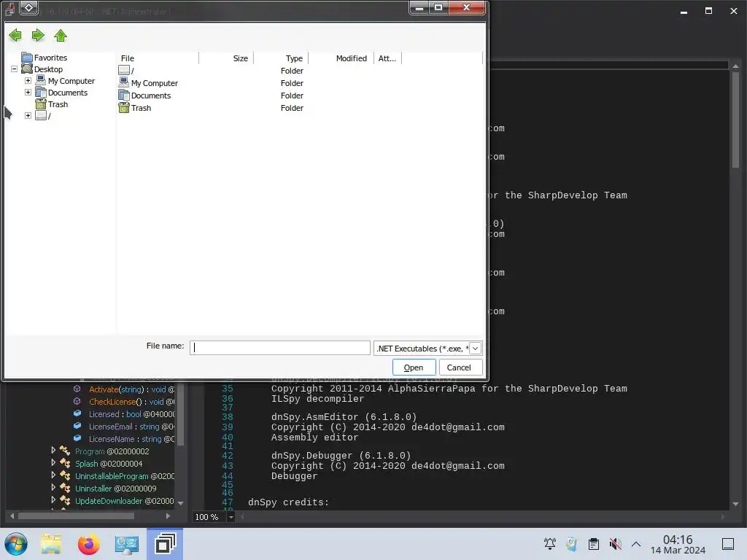Select LicenseName string property

coord(131,439)
